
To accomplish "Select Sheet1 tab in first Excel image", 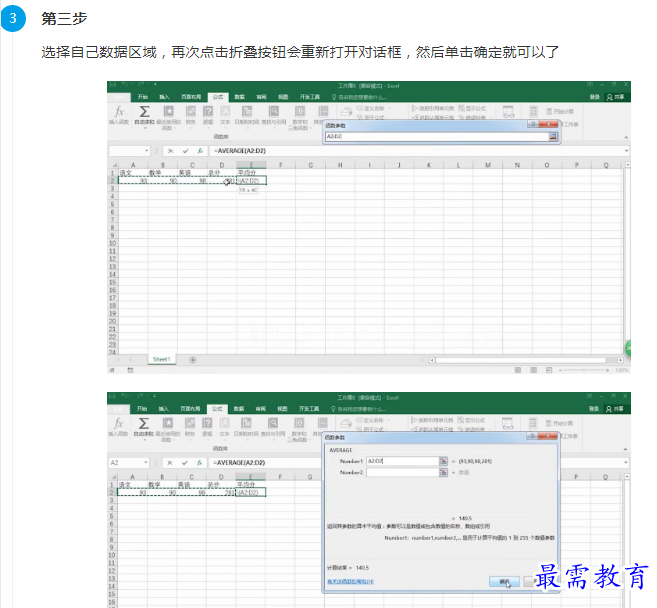I will click(162, 359).
